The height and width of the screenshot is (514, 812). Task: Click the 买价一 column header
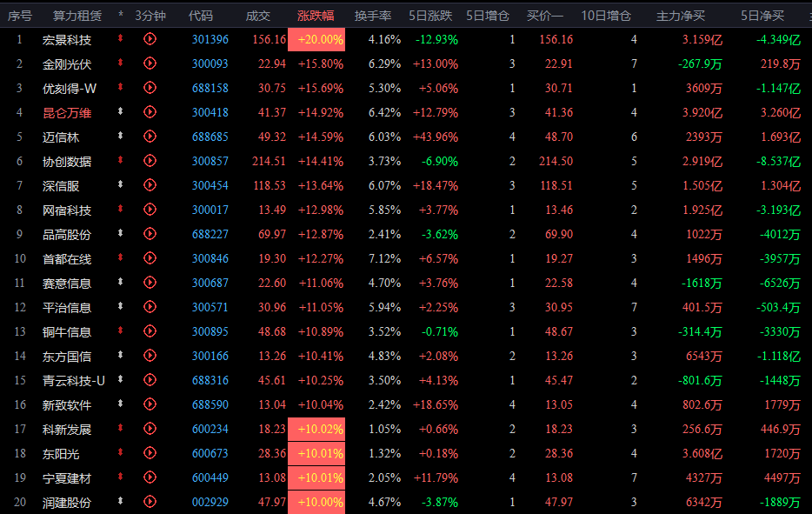(x=545, y=16)
